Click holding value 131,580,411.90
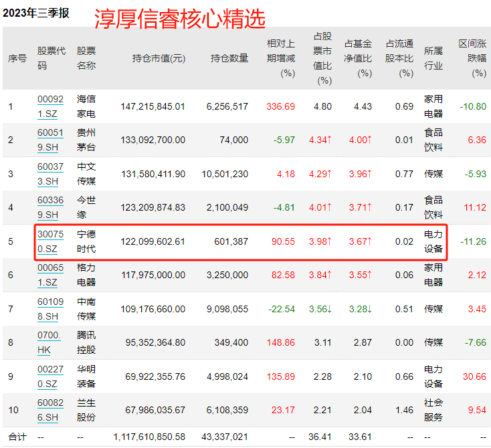Viewport: 491px width, 448px height. 153,174
